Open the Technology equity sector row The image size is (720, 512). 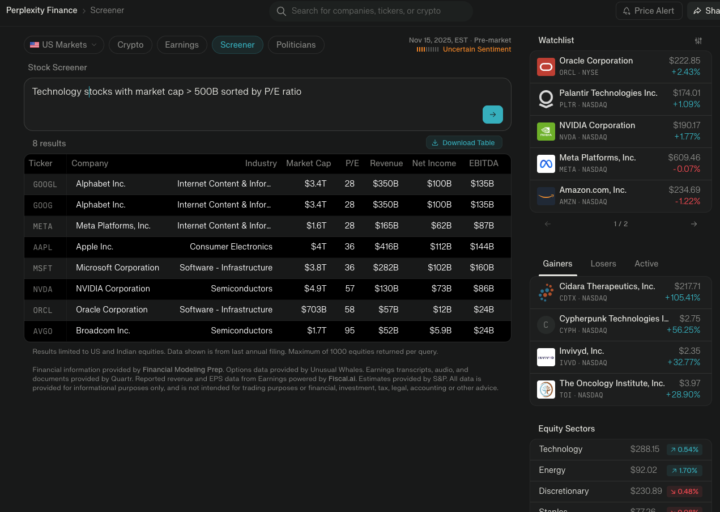click(x=620, y=450)
